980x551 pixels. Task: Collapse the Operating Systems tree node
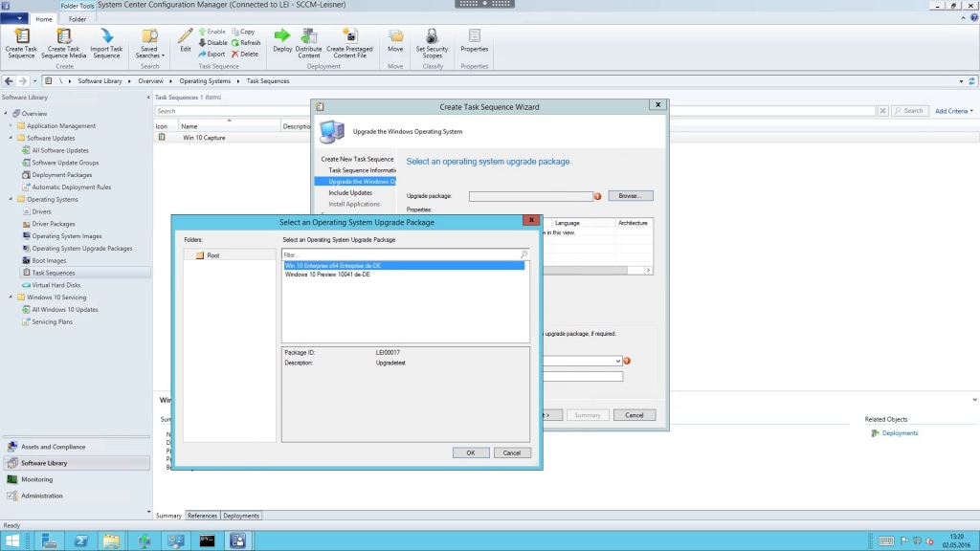pyautogui.click(x=11, y=199)
